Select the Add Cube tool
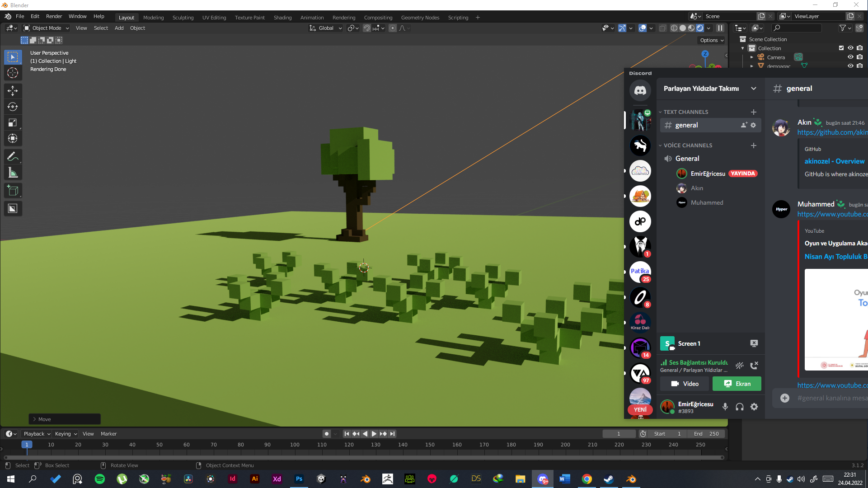 pos(13,191)
